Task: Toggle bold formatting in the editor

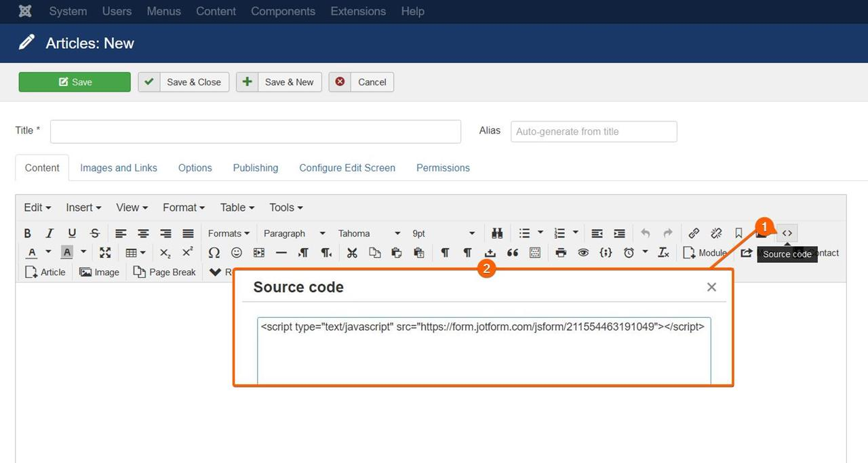Action: coord(27,233)
